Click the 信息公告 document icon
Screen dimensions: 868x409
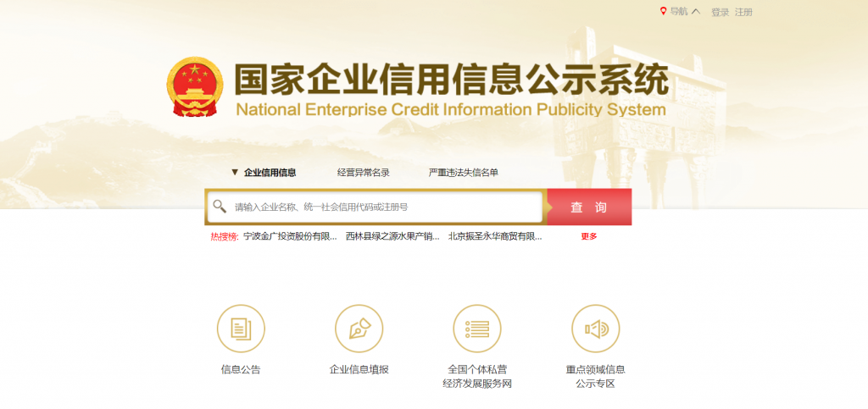(241, 329)
